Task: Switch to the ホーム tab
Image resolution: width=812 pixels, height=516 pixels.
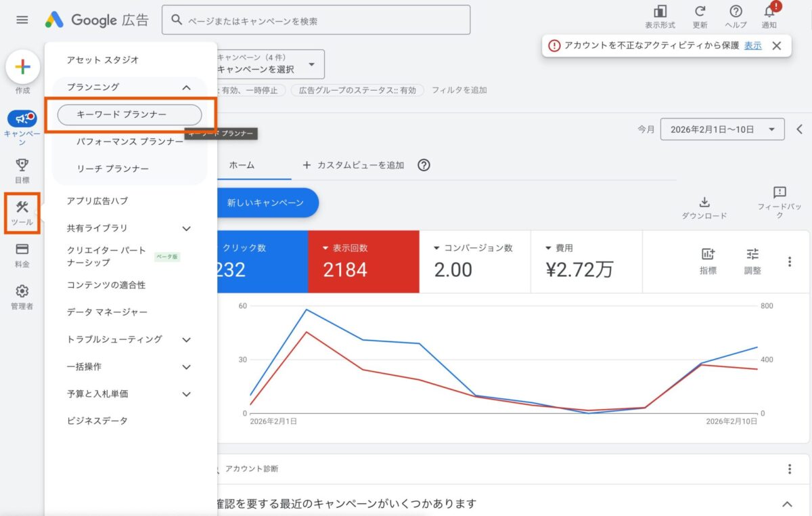Action: (242, 165)
